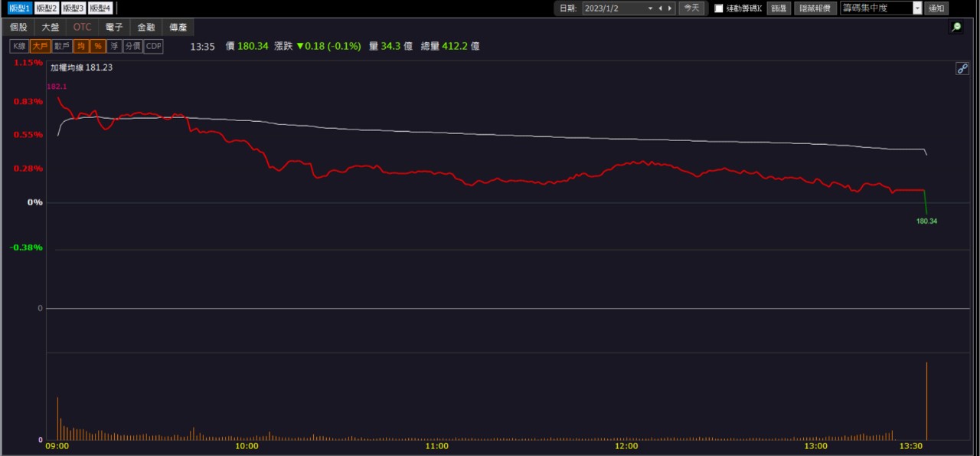Expand the 籌碼集中度 combo box arrow
The image size is (980, 456).
click(917, 8)
